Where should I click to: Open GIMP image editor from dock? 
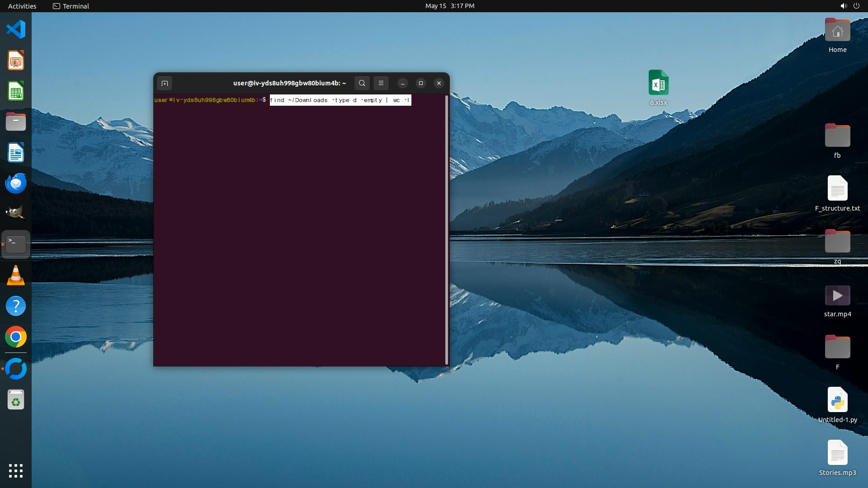(x=16, y=213)
